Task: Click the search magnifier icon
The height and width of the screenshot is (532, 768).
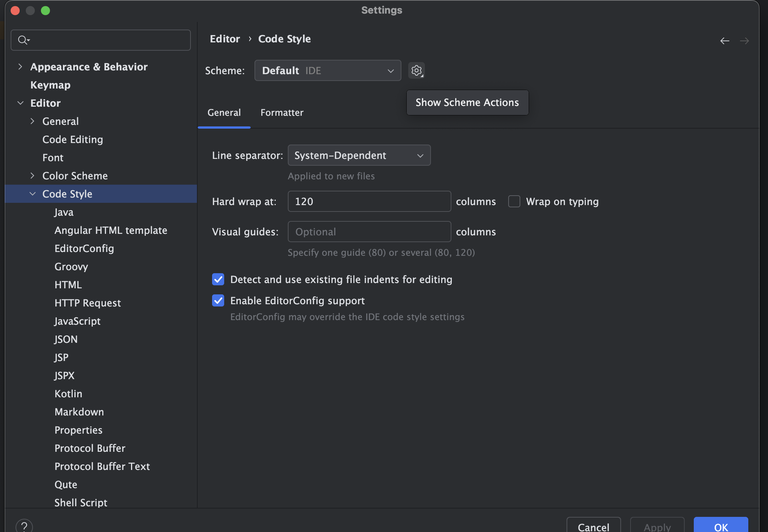Action: (23, 40)
